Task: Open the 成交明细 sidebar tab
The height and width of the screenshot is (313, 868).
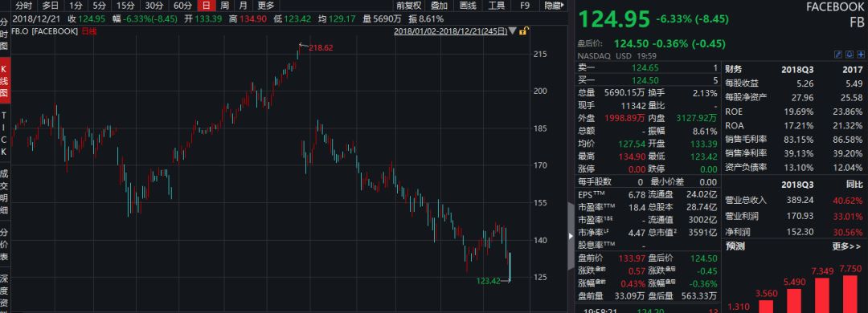Action: click(x=5, y=191)
